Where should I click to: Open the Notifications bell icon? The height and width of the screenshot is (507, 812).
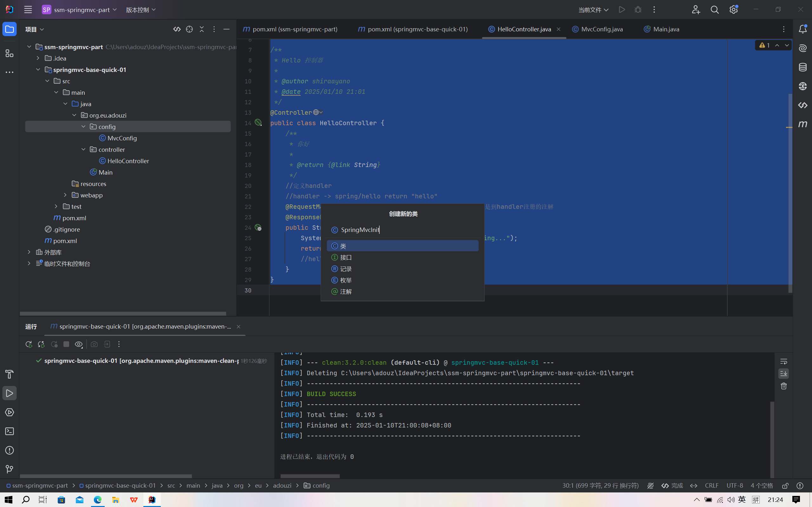(802, 29)
